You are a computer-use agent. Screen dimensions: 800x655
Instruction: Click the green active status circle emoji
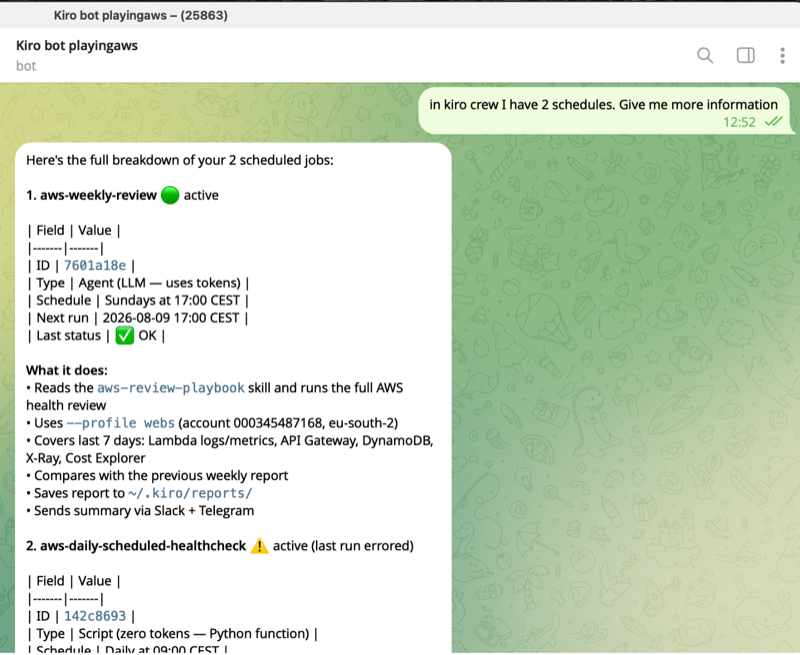tap(170, 195)
